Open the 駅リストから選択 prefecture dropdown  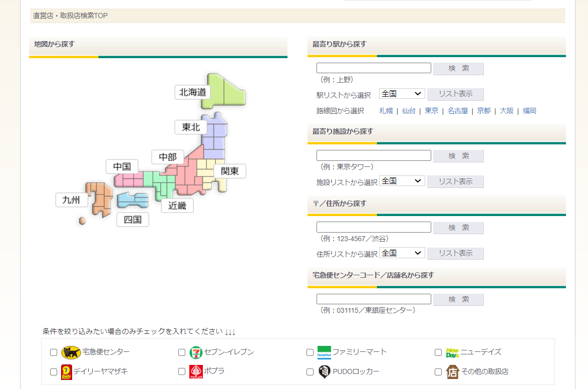(x=402, y=94)
